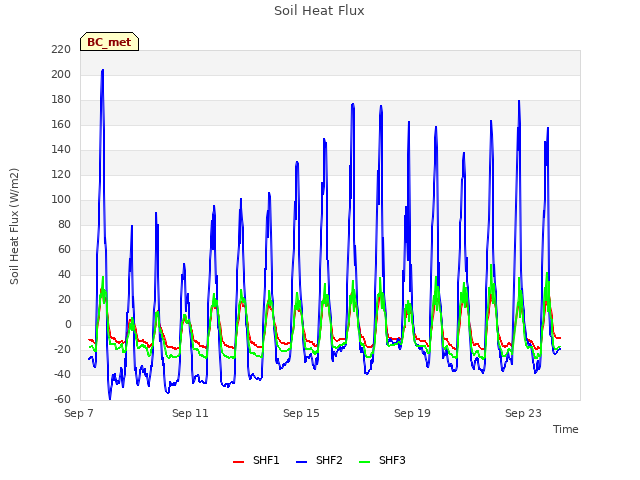Viewport: 640px width, 480px height.
Task: Click the green SHF3 legend color marker
Action: click(364, 462)
